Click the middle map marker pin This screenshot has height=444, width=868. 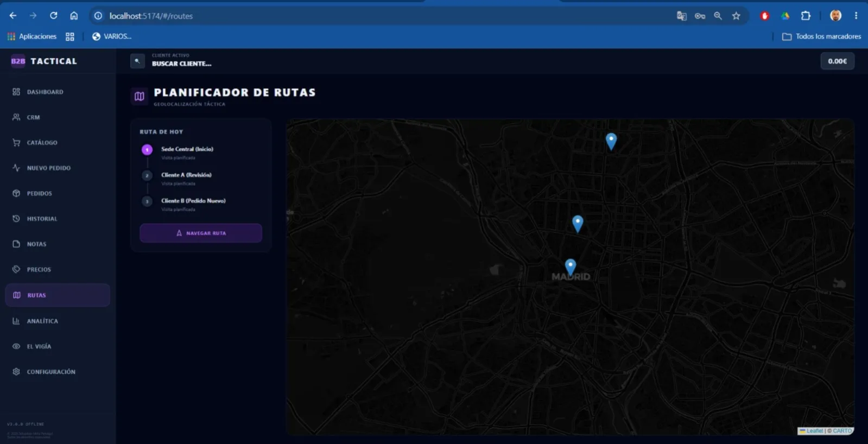[578, 223]
